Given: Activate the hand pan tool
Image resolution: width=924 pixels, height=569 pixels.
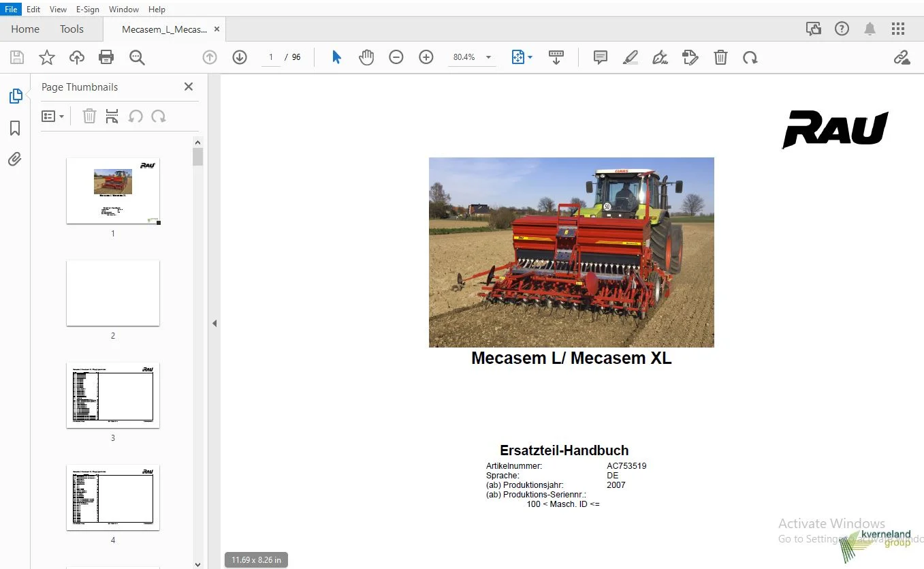Looking at the screenshot, I should [366, 58].
